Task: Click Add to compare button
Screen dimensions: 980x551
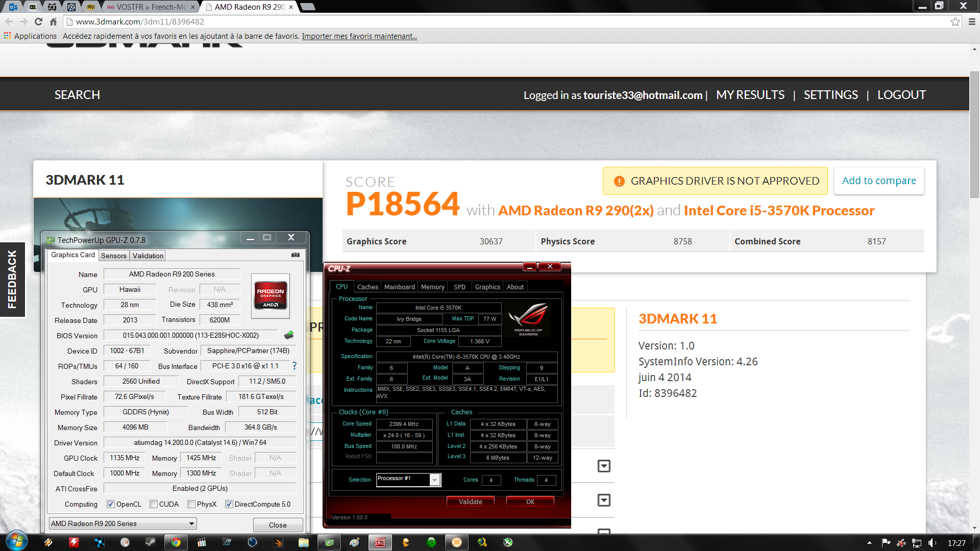Action: point(879,181)
